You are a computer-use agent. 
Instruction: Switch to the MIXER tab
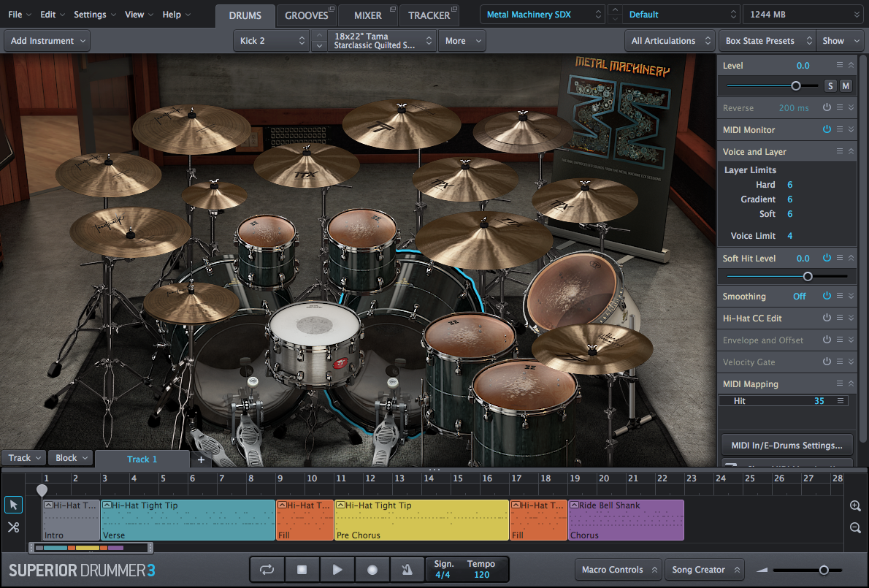[x=367, y=15]
